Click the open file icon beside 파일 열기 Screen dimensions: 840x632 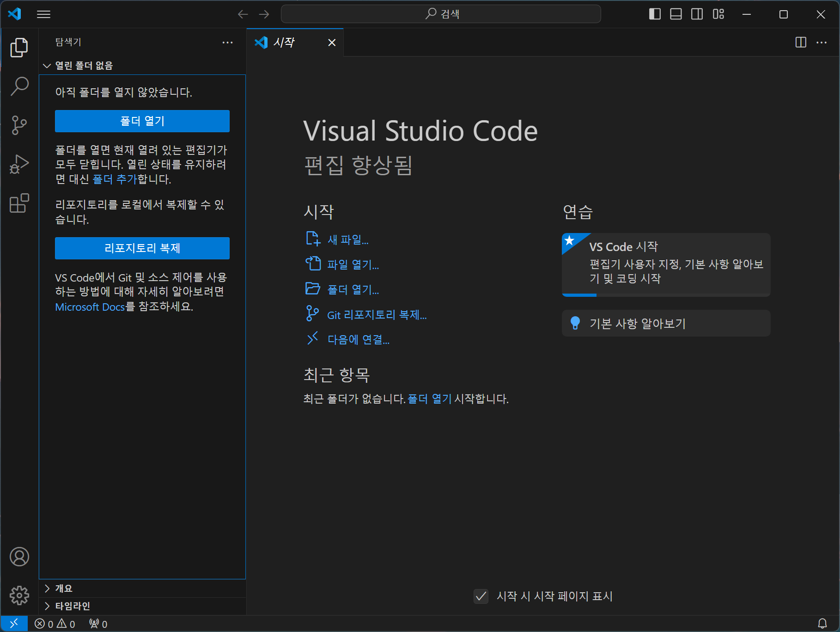(313, 264)
